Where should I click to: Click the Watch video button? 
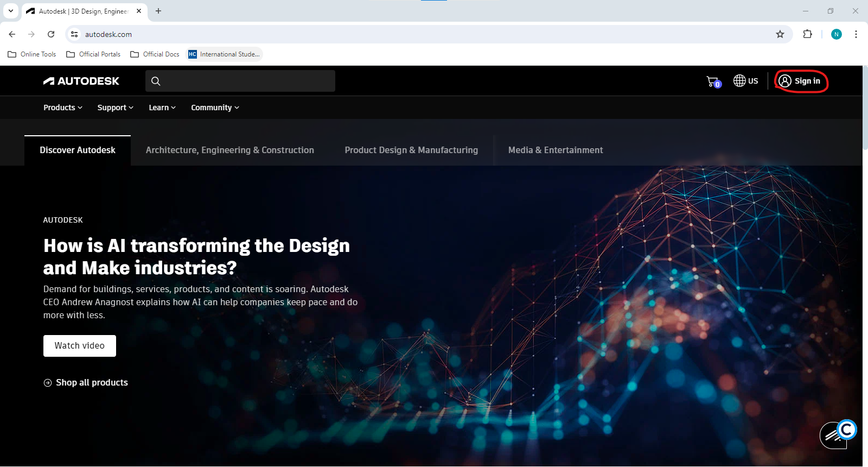pos(80,346)
